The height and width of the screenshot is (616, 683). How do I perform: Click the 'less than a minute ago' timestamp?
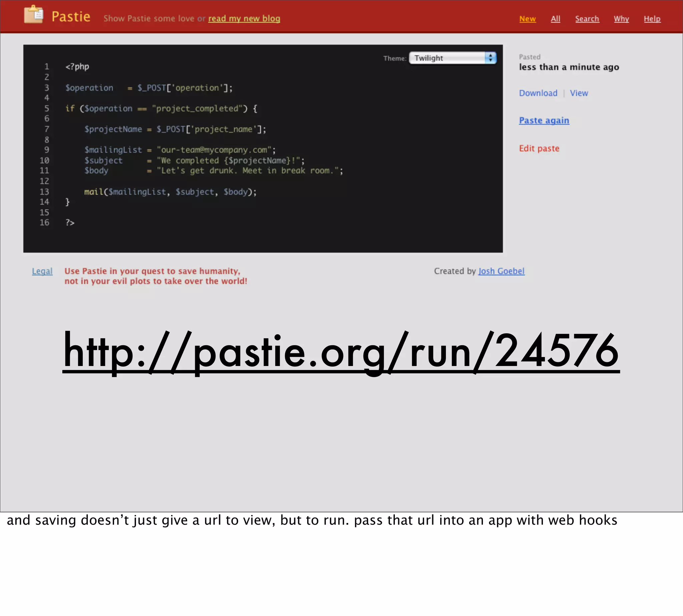[569, 67]
